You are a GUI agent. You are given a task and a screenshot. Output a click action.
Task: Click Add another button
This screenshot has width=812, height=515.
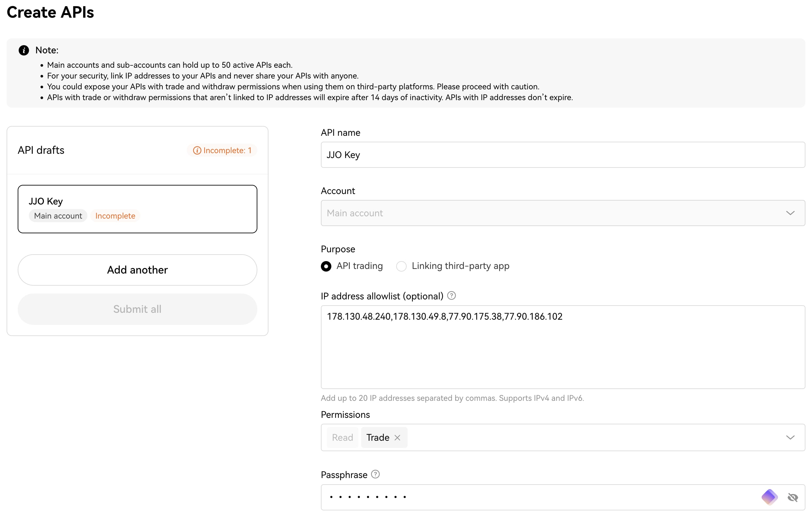[137, 270]
